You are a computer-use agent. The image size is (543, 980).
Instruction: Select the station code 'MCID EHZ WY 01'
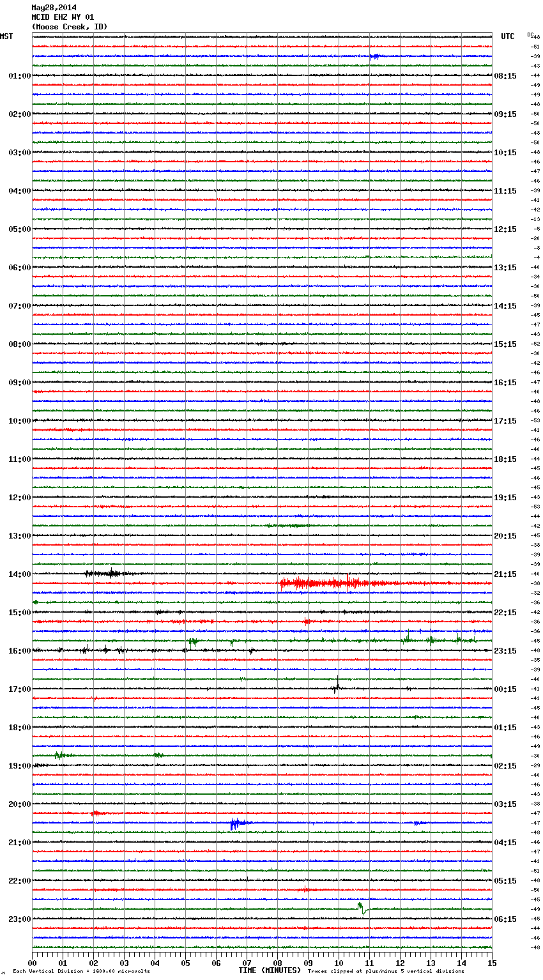tap(63, 17)
